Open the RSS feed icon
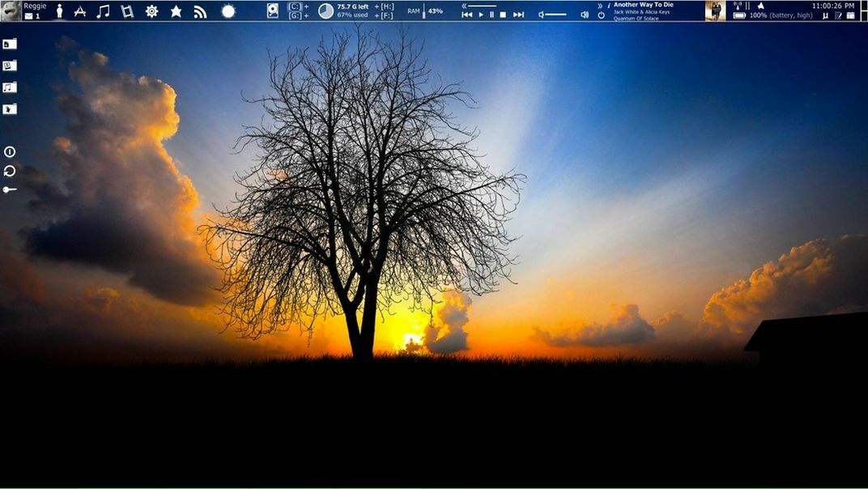This screenshot has height=489, width=868. [200, 11]
